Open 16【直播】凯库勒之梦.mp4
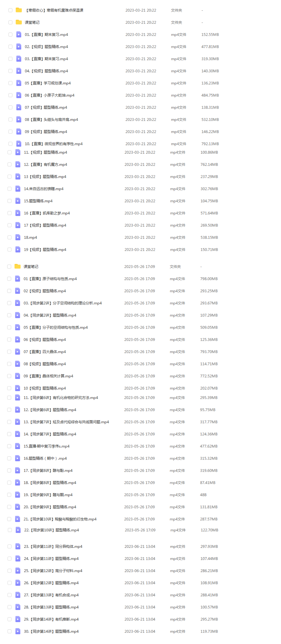This screenshot has height=644, width=281. [x=47, y=213]
